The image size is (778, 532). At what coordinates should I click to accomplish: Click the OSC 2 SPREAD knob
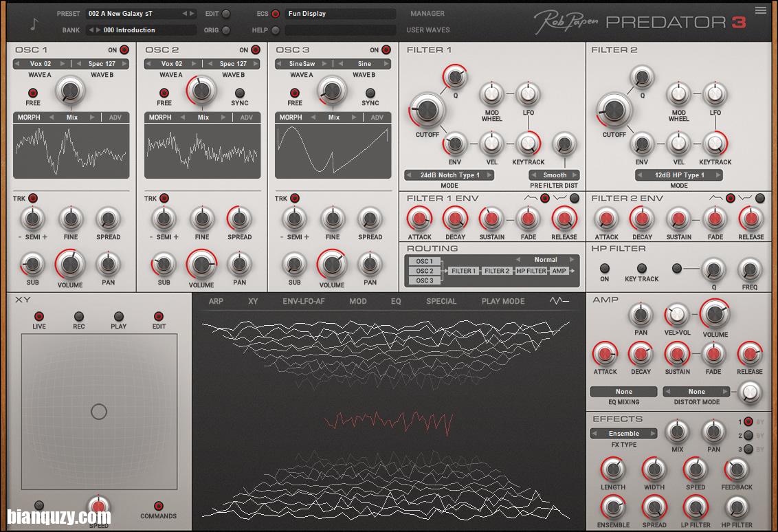(239, 219)
